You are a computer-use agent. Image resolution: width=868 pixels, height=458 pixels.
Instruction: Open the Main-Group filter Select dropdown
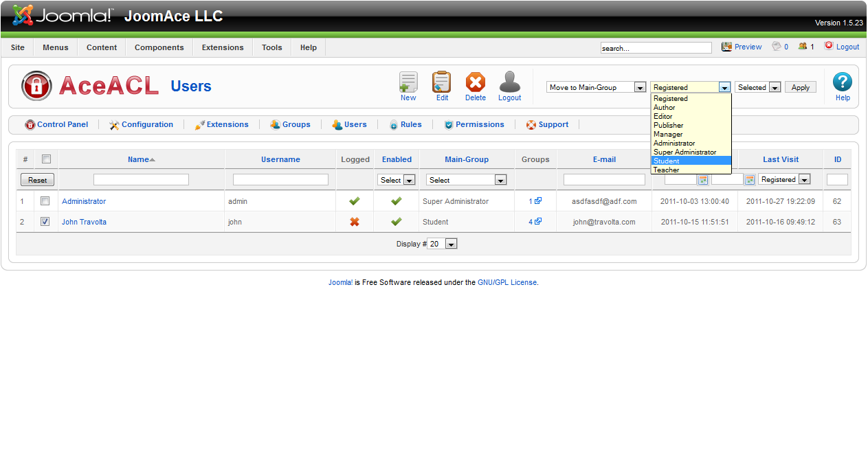(x=467, y=180)
